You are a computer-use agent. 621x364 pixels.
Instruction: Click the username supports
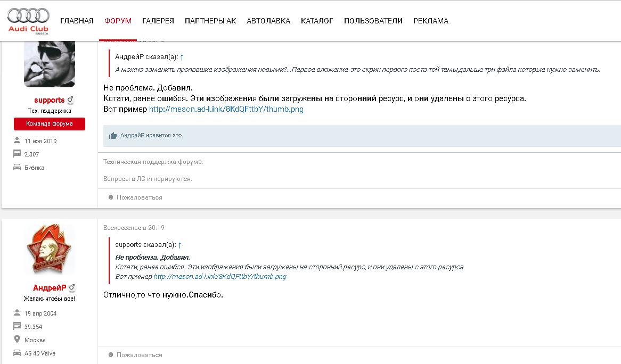[49, 100]
